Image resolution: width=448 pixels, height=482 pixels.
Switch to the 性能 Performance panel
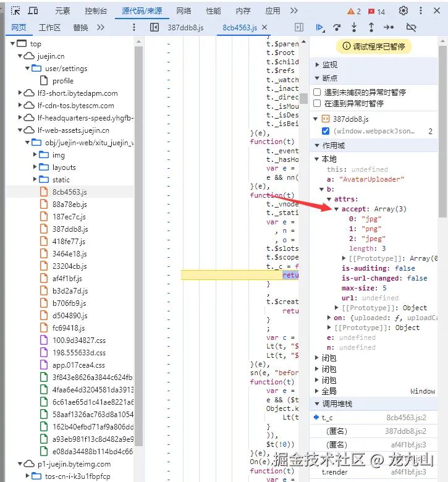(x=213, y=11)
